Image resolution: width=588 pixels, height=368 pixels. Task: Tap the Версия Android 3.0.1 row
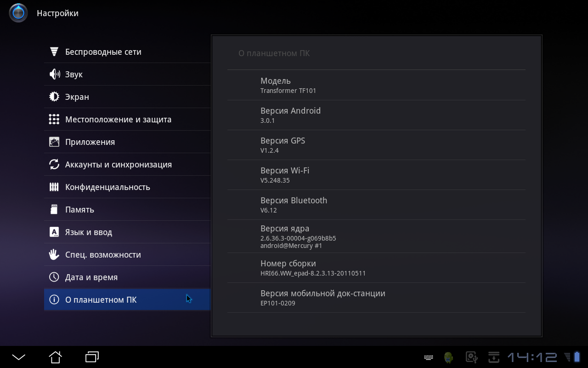[x=376, y=115]
